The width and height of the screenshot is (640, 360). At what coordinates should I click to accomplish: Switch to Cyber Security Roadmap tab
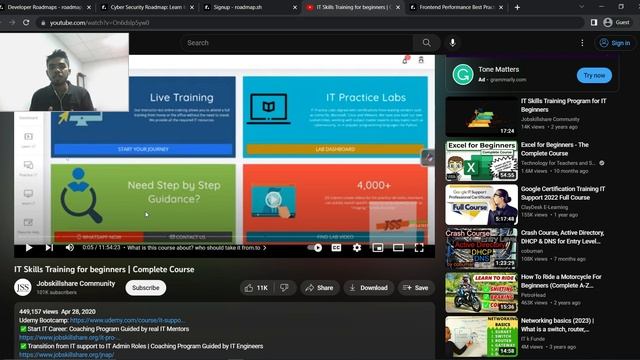pos(146,7)
